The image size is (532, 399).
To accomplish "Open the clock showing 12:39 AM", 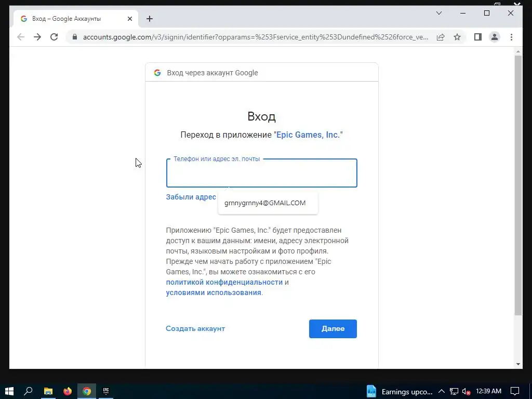I will 488,391.
